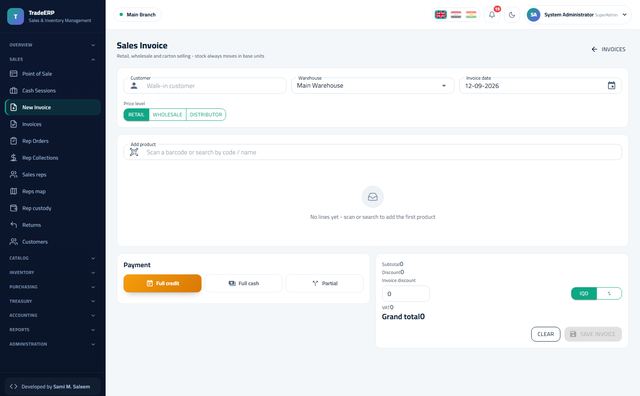Open notifications bell
Image resolution: width=640 pixels, height=396 pixels.
click(x=492, y=15)
